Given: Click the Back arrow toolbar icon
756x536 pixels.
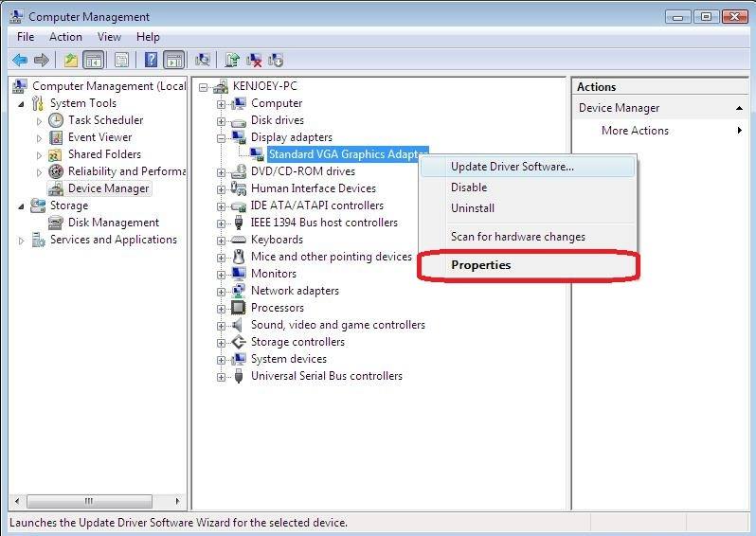Looking at the screenshot, I should tap(19, 60).
